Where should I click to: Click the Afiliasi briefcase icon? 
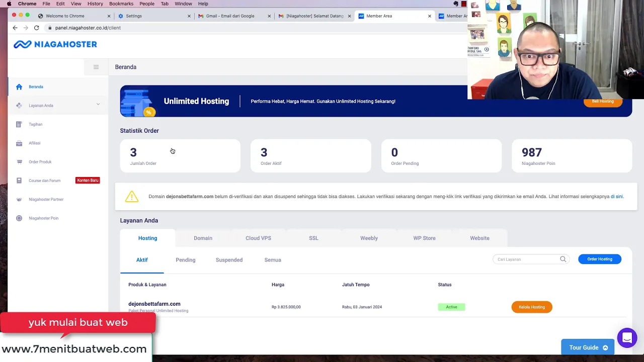[19, 143]
